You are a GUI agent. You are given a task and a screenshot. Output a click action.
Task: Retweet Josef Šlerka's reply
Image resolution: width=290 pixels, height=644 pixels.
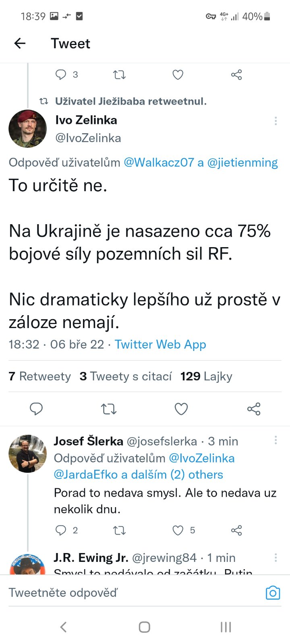(119, 530)
